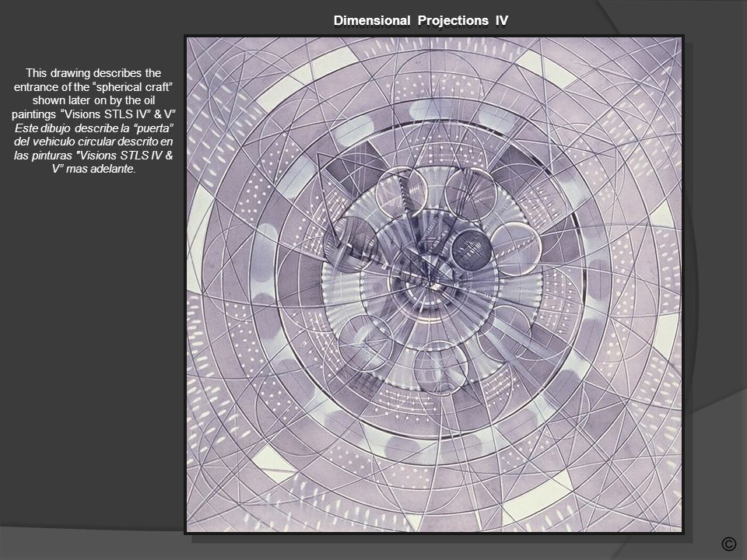Select the Spanish text "Este dibujo describe la puerta"

(x=94, y=128)
